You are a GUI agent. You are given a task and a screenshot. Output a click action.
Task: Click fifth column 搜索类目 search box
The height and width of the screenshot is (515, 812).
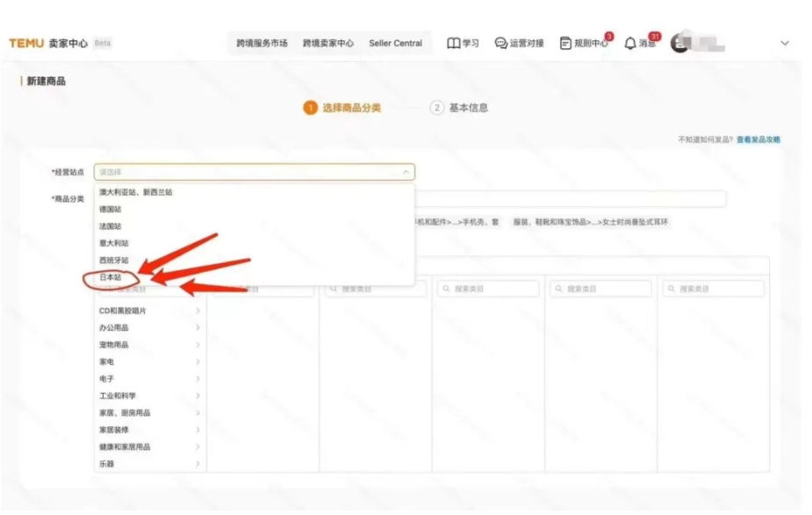pyautogui.click(x=600, y=289)
